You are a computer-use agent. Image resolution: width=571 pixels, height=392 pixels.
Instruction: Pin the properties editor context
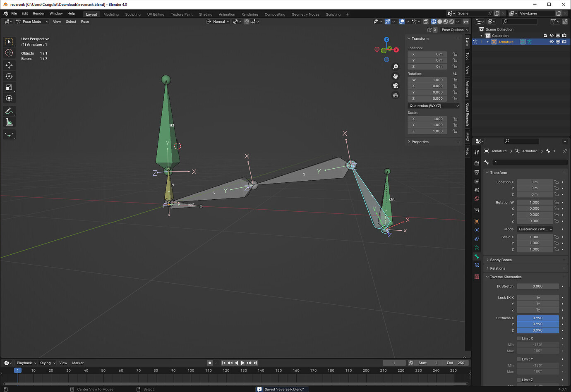[565, 151]
